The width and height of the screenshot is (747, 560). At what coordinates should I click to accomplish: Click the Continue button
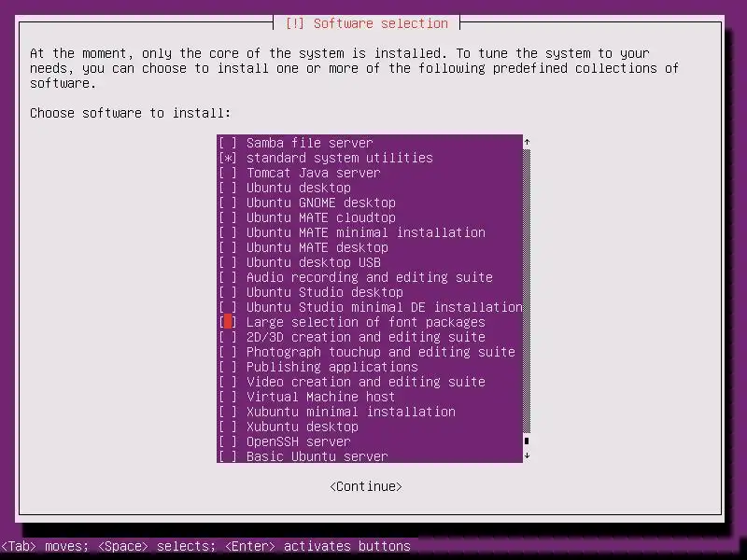(x=366, y=486)
